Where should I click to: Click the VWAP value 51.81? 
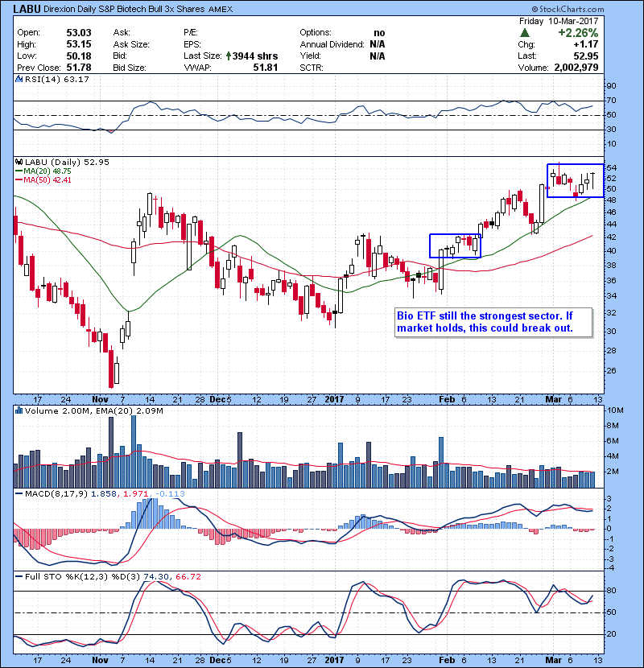click(x=266, y=68)
